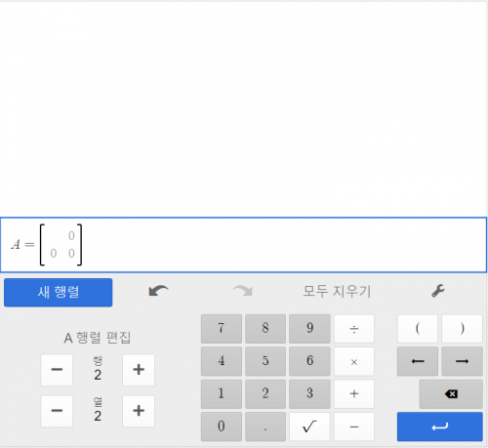
Task: Decrease matrix row count with minus
Action: 57,370
